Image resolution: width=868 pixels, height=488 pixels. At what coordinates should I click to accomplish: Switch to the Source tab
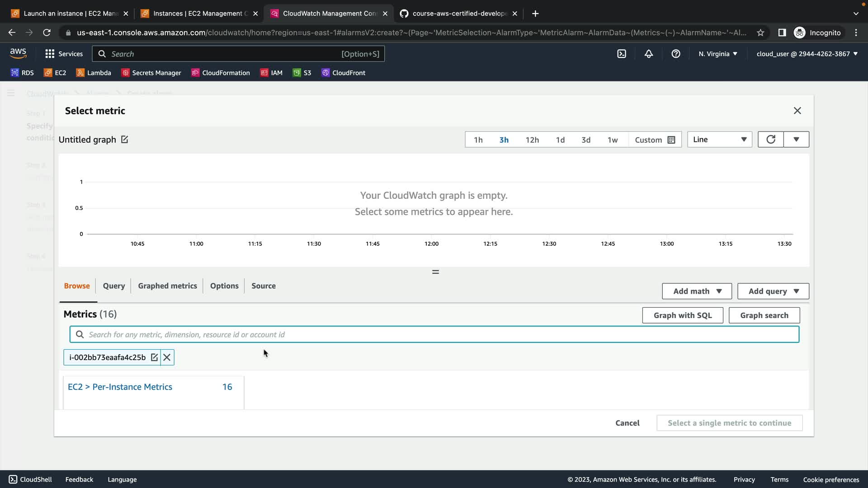264,286
